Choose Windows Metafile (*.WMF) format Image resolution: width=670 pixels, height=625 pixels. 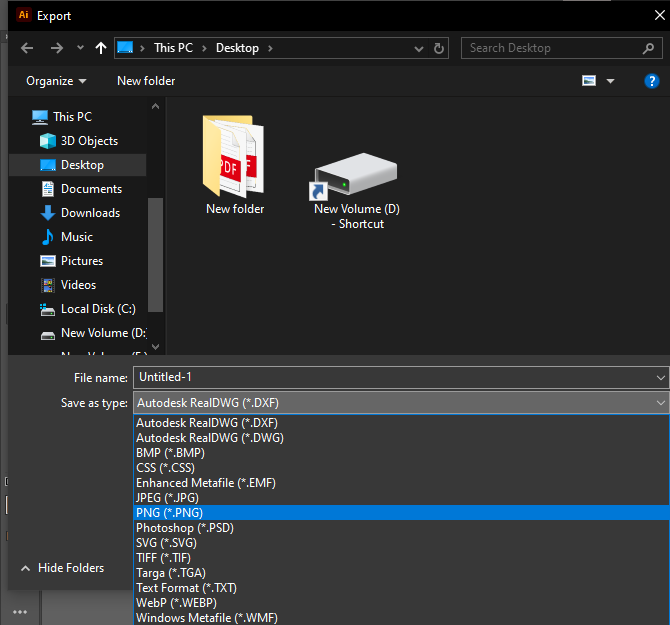401,618
